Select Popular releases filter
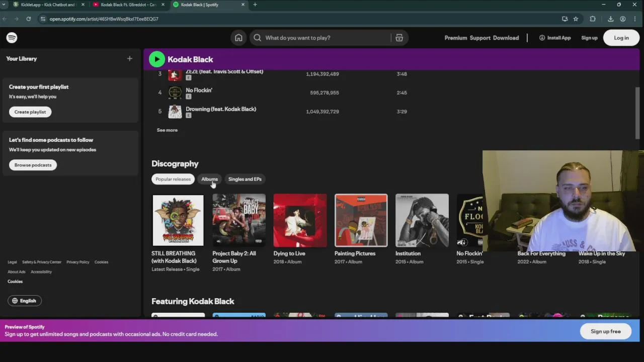 pyautogui.click(x=173, y=179)
